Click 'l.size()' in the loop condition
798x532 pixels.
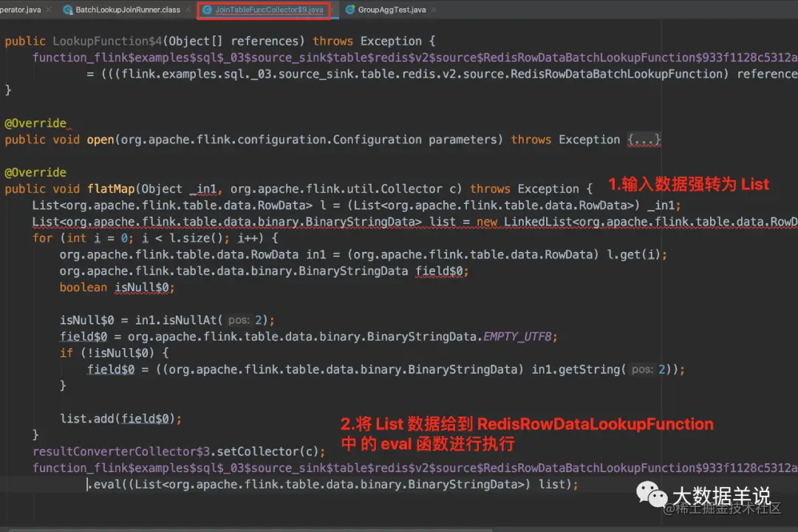[196, 238]
